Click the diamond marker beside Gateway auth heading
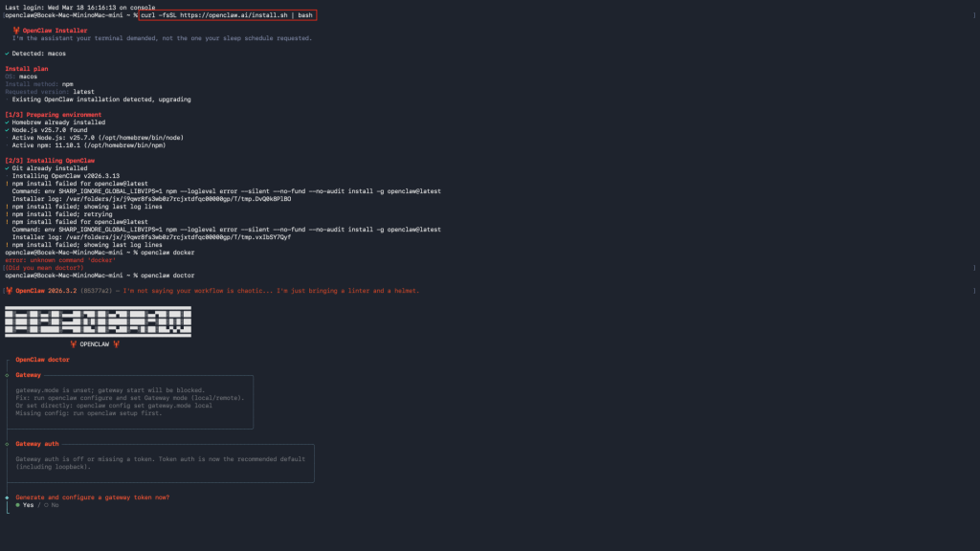Image resolution: width=980 pixels, height=551 pixels. pyautogui.click(x=7, y=444)
